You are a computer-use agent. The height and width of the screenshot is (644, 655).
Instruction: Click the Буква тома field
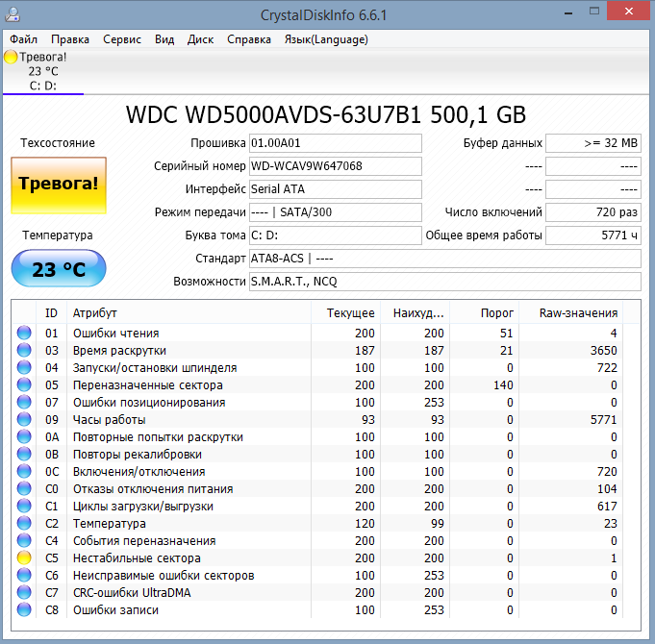[336, 235]
